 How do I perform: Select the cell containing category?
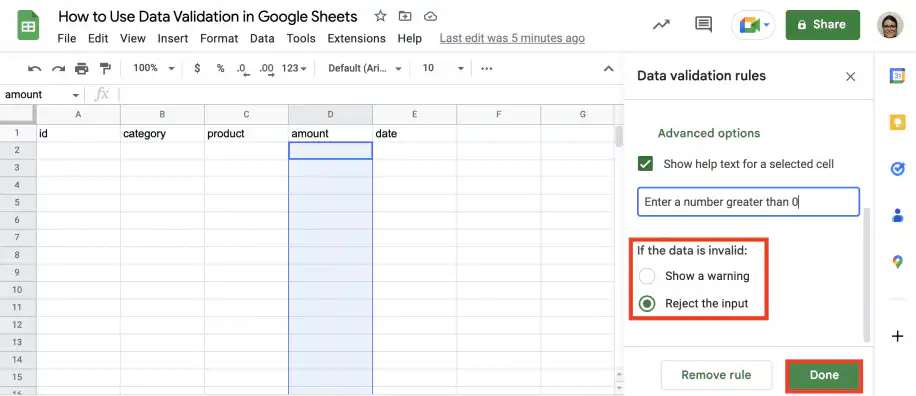[x=162, y=133]
